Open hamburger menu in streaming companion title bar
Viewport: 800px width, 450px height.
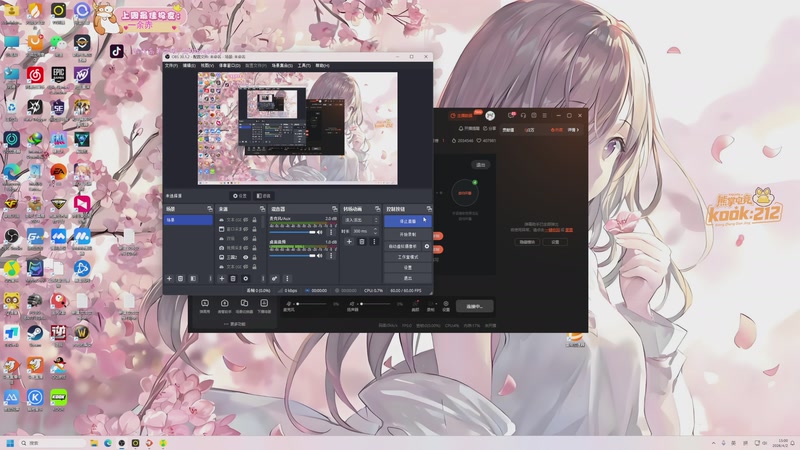(544, 115)
